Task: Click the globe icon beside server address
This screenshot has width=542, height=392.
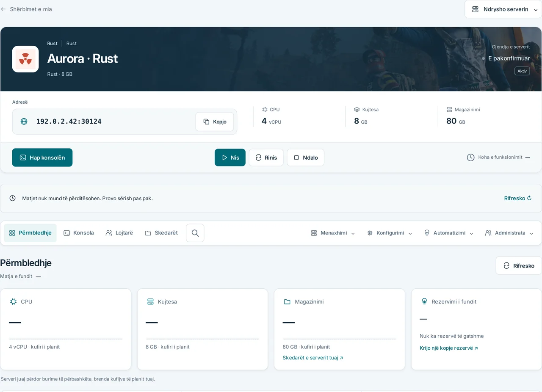Action: click(x=24, y=121)
